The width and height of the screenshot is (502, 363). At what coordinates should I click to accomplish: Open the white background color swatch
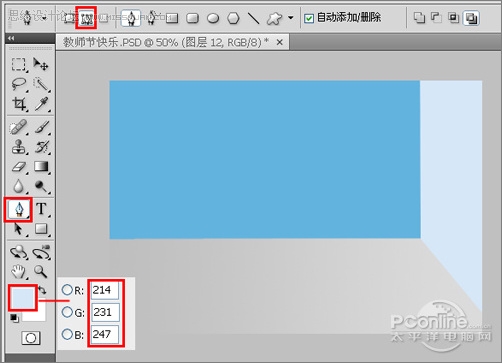[x=39, y=315]
